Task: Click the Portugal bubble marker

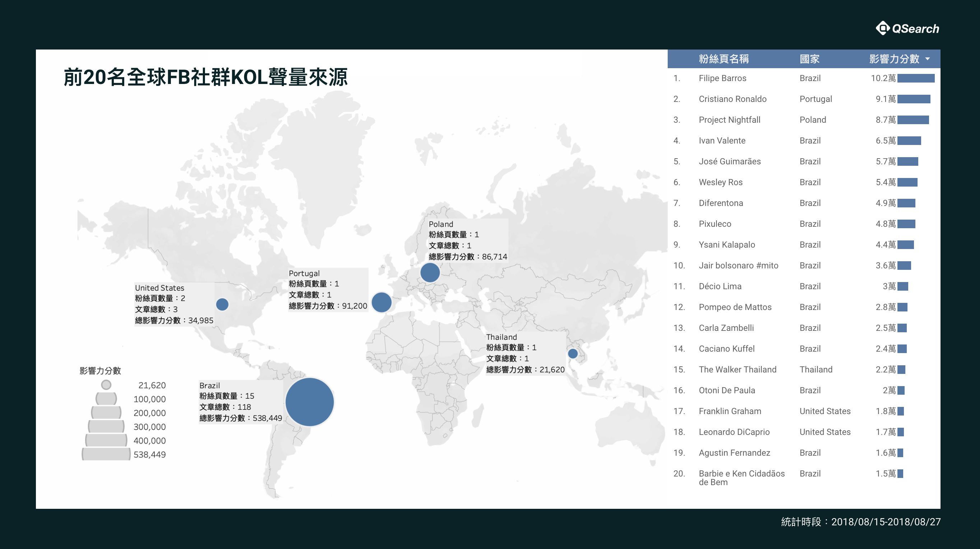Action: 381,302
